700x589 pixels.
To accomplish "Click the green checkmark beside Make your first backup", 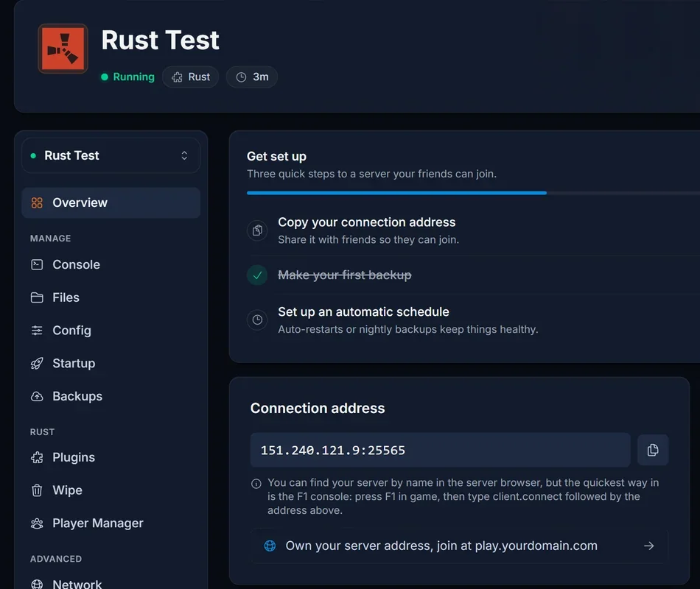I will pos(257,275).
